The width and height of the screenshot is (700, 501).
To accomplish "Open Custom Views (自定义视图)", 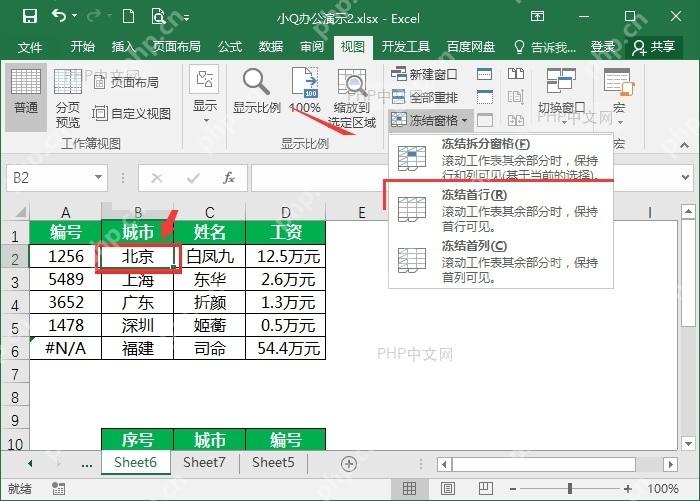I will 132,113.
